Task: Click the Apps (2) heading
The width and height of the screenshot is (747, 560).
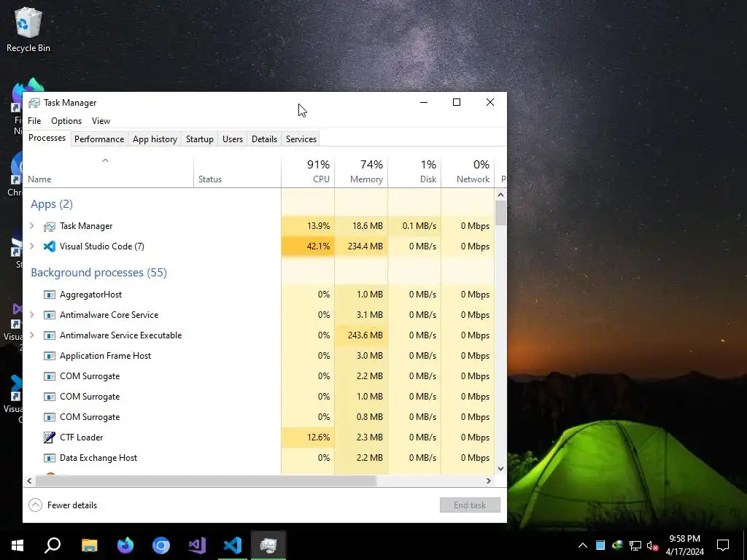Action: 52,204
